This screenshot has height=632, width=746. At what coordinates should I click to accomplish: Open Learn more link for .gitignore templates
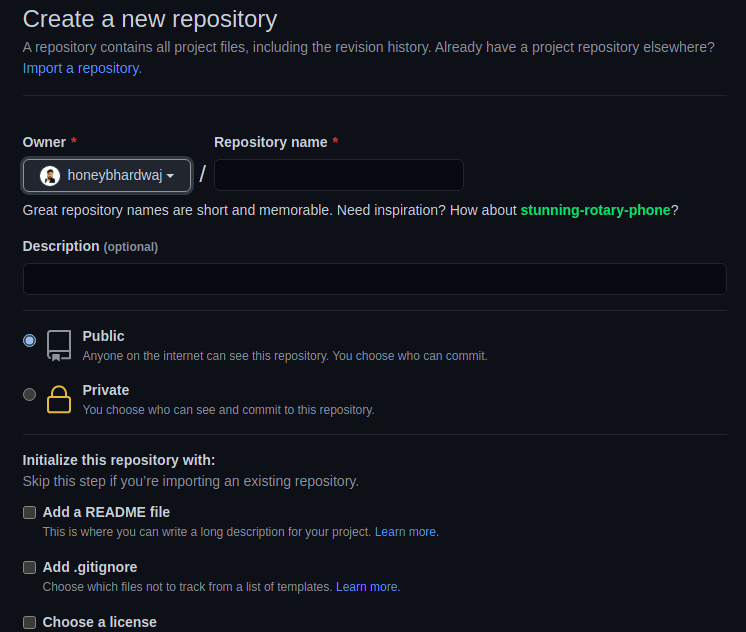click(x=368, y=587)
